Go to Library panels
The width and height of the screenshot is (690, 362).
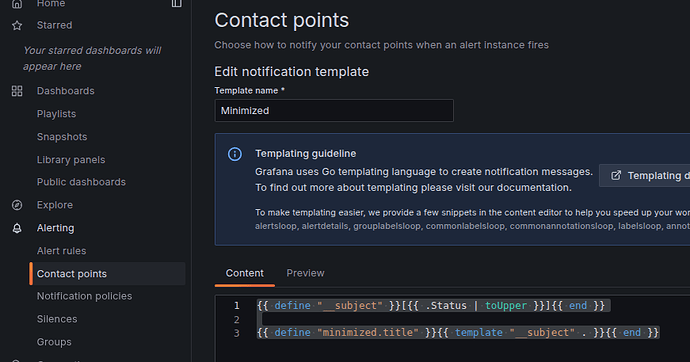[x=71, y=160]
